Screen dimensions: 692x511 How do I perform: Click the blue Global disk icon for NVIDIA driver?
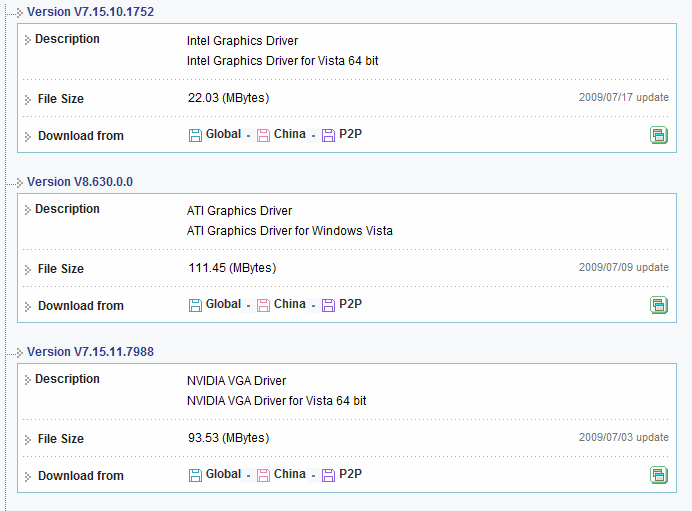click(x=195, y=475)
